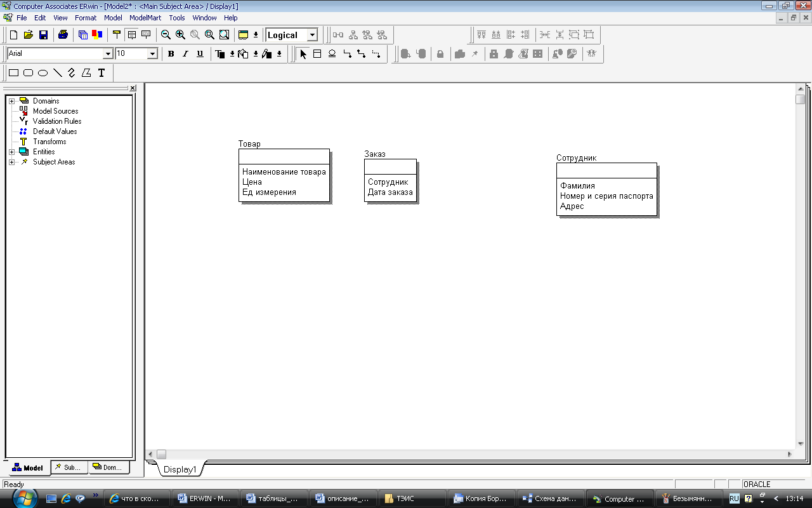
Task: Switch to the Dom... explorer tab
Action: [x=108, y=467]
